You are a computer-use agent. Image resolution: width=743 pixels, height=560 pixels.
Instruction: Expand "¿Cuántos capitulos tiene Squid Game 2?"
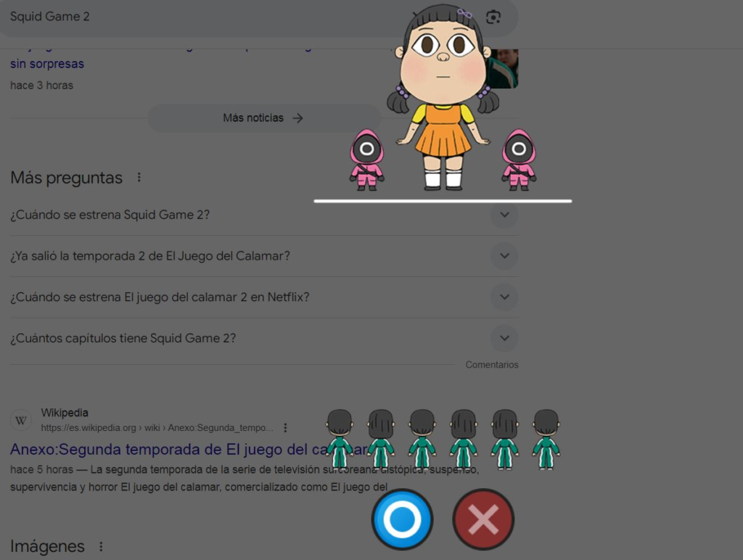click(264, 338)
